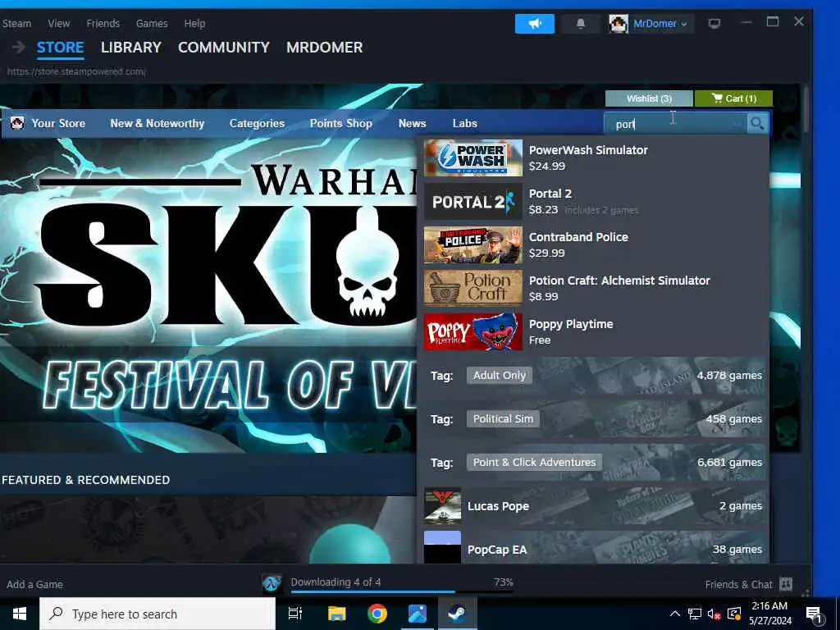Click the Point & Click Adventures tag
Screen dimensions: 840x630
pos(534,463)
